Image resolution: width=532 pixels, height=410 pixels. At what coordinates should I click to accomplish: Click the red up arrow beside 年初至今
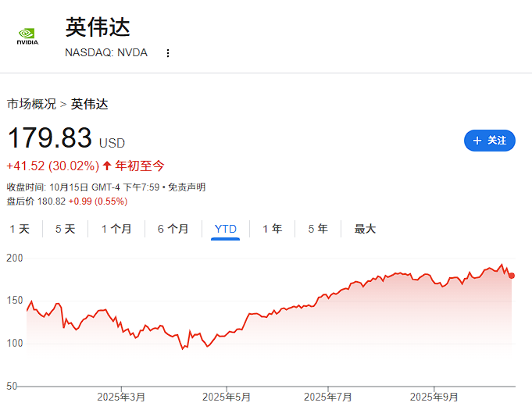tap(107, 166)
